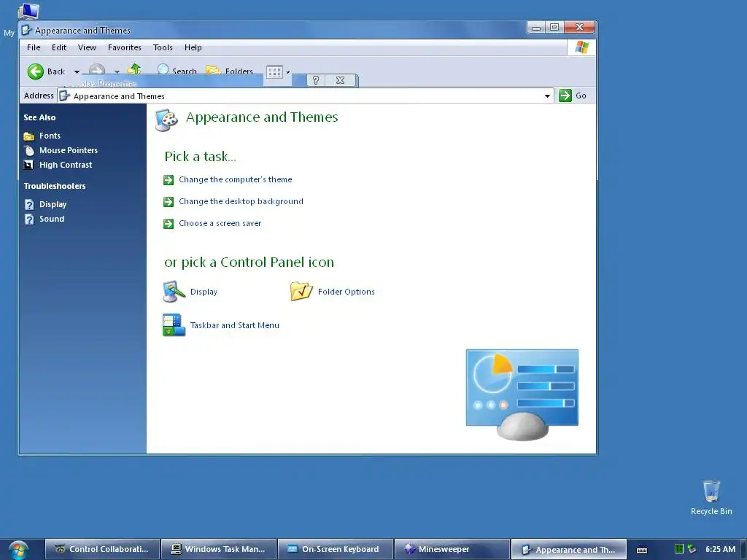Open the Display control panel icon
Image resolution: width=747 pixels, height=560 pixels.
click(174, 292)
